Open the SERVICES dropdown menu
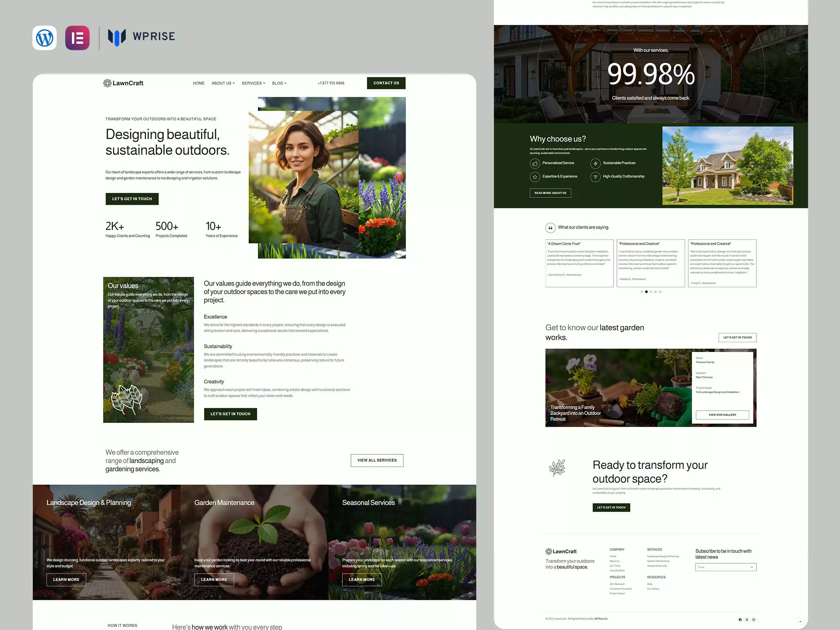Image resolution: width=840 pixels, height=630 pixels. coord(253,83)
